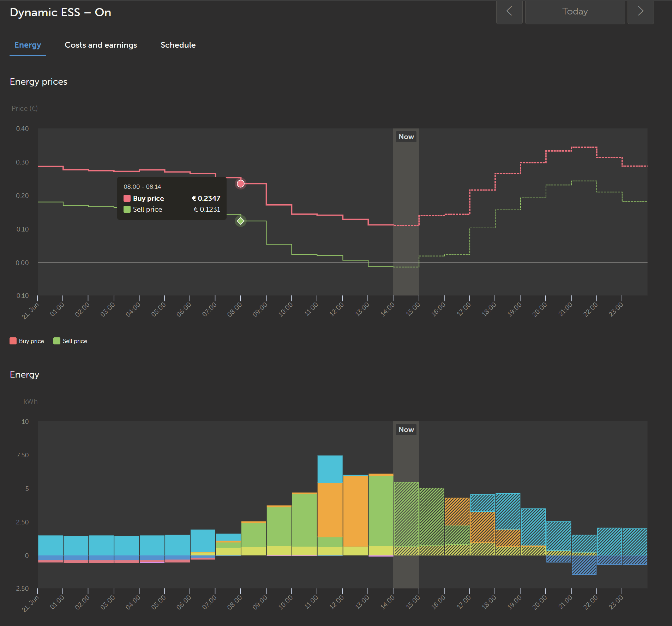
Task: Click the 0.40 label on price axis
Action: [x=22, y=129]
